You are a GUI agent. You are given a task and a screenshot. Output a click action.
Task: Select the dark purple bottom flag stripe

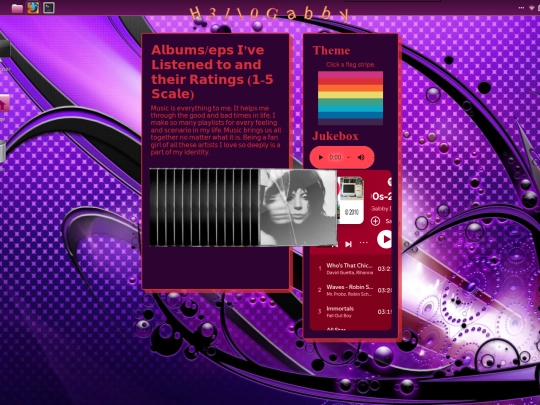point(350,121)
